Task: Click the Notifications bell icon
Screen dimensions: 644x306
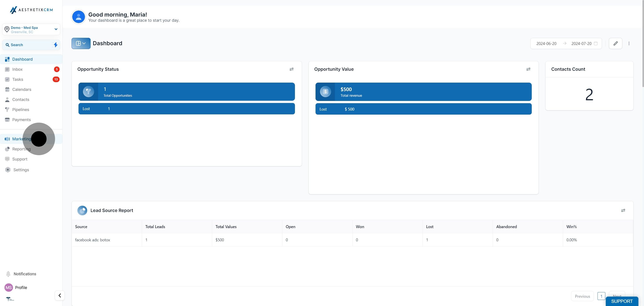Action: (8, 274)
